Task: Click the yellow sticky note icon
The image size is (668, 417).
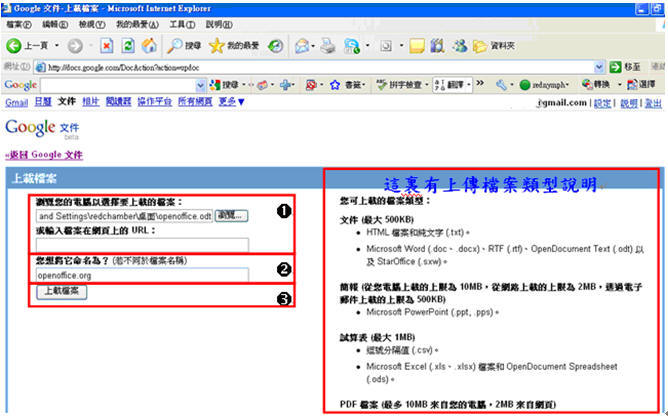Action: [417, 46]
